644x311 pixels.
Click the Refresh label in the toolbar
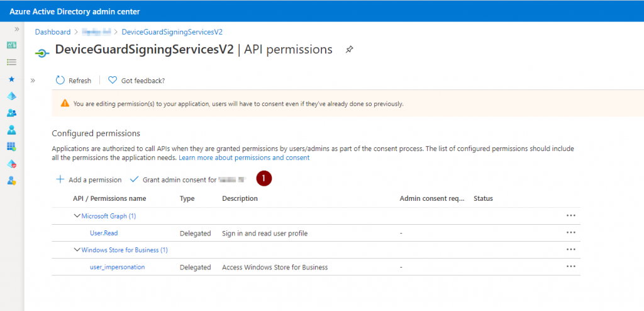tap(80, 81)
